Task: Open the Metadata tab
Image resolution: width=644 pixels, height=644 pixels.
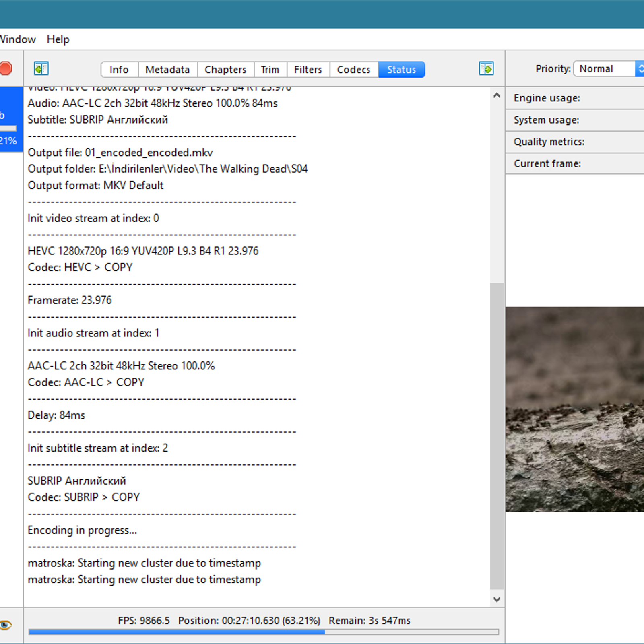Action: tap(167, 70)
